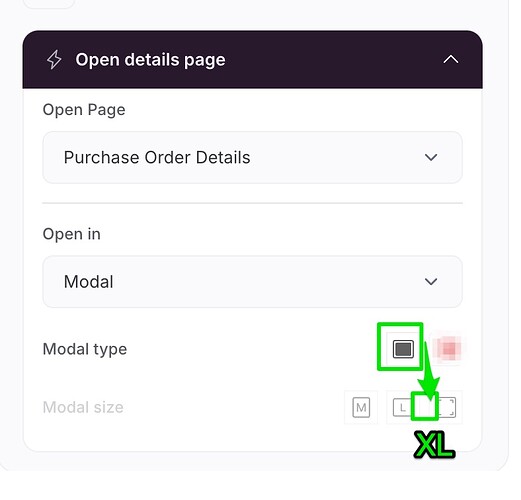This screenshot has width=521, height=500.
Task: Set modal size to M
Action: coord(361,407)
